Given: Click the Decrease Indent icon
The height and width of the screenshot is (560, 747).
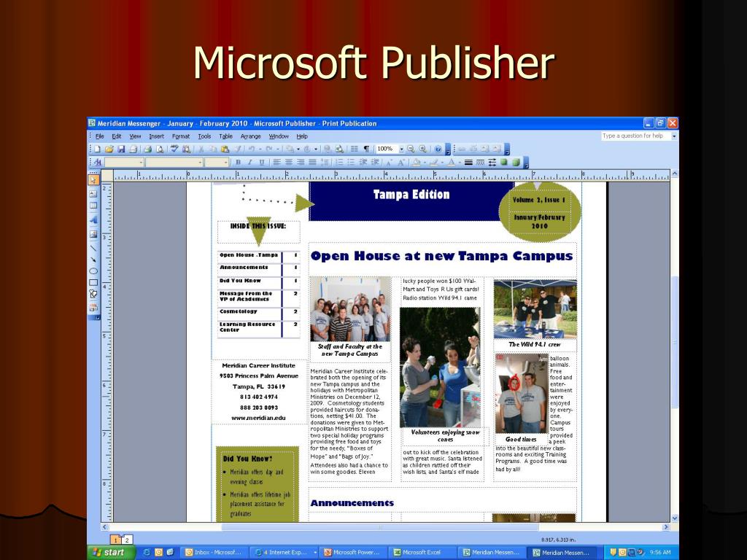Looking at the screenshot, I should pos(363,163).
